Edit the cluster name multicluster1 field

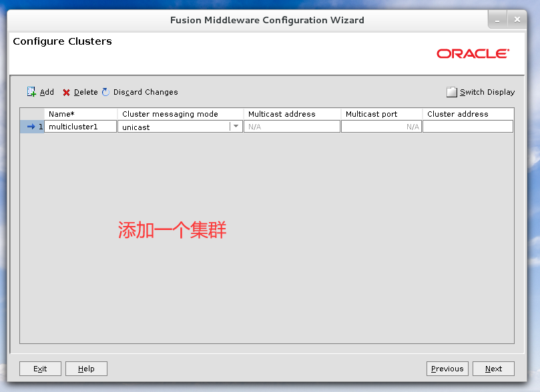(x=81, y=127)
